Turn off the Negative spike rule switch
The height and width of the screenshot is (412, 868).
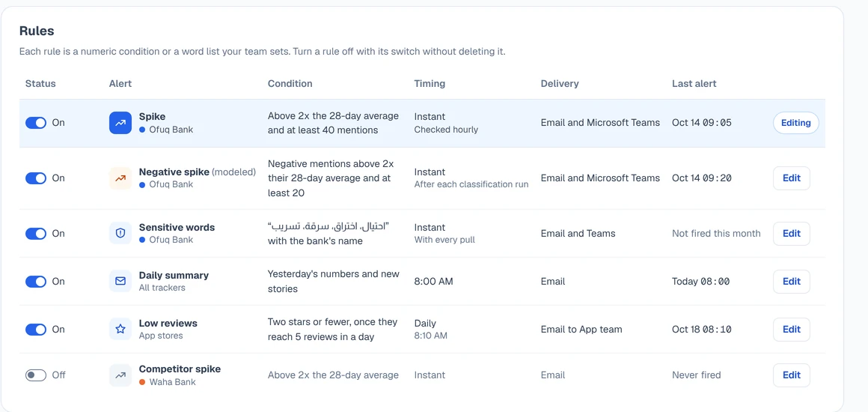(x=36, y=178)
